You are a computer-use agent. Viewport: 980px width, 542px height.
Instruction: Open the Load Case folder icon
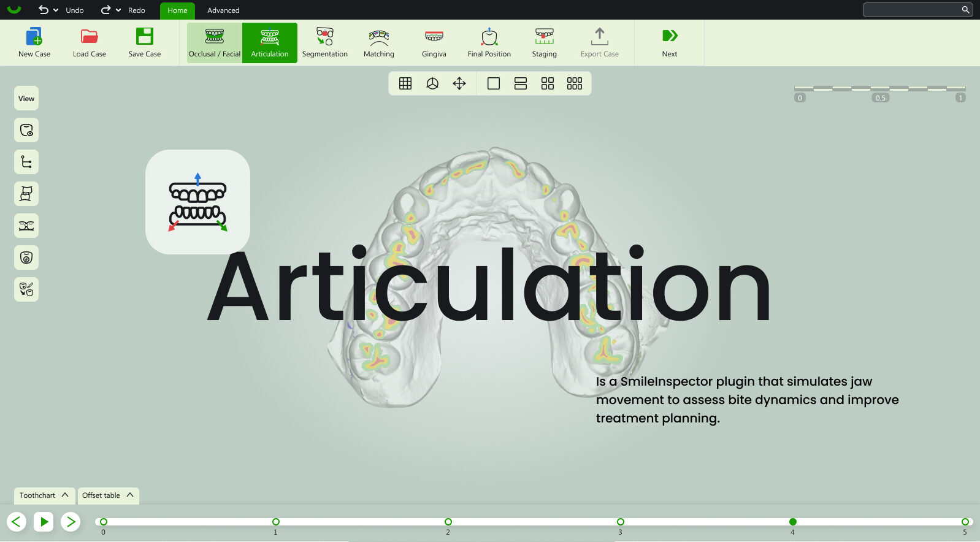click(90, 37)
